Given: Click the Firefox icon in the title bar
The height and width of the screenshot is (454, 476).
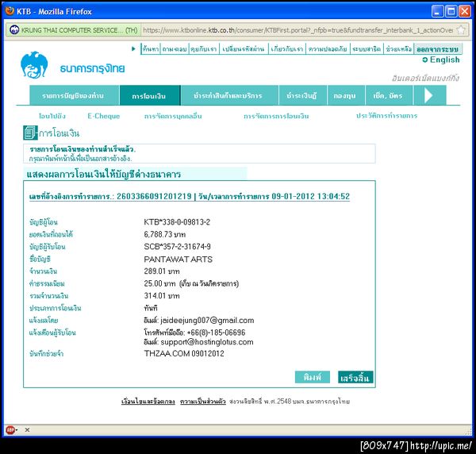Looking at the screenshot, I should [10, 11].
